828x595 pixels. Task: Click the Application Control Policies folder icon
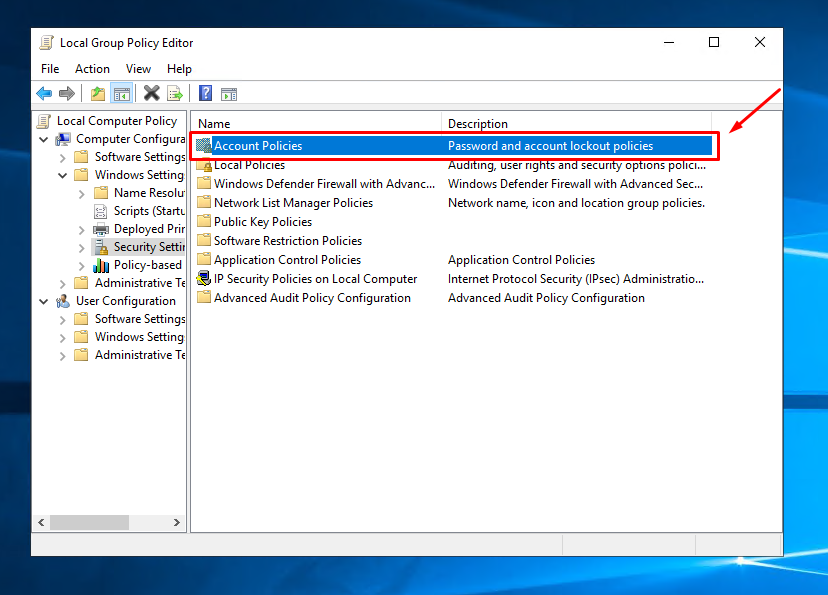204,260
